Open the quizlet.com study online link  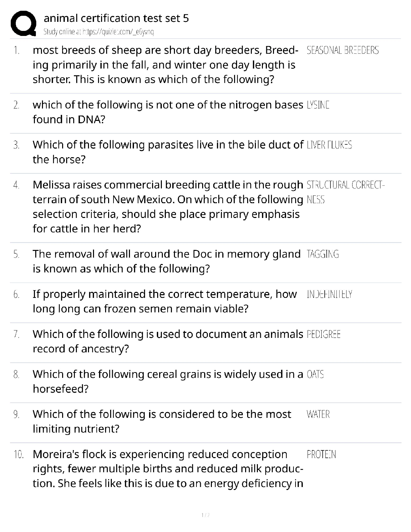99,32
